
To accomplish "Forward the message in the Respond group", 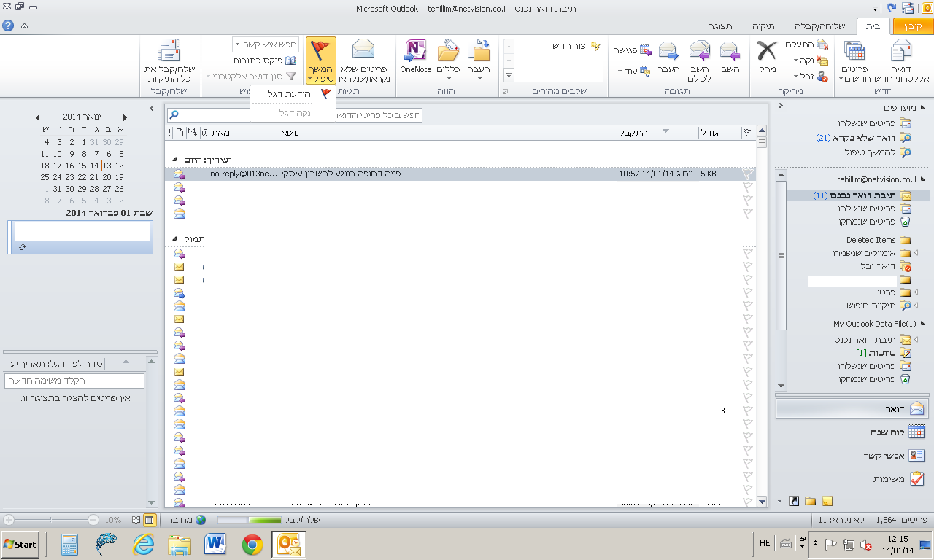I will pos(668,57).
